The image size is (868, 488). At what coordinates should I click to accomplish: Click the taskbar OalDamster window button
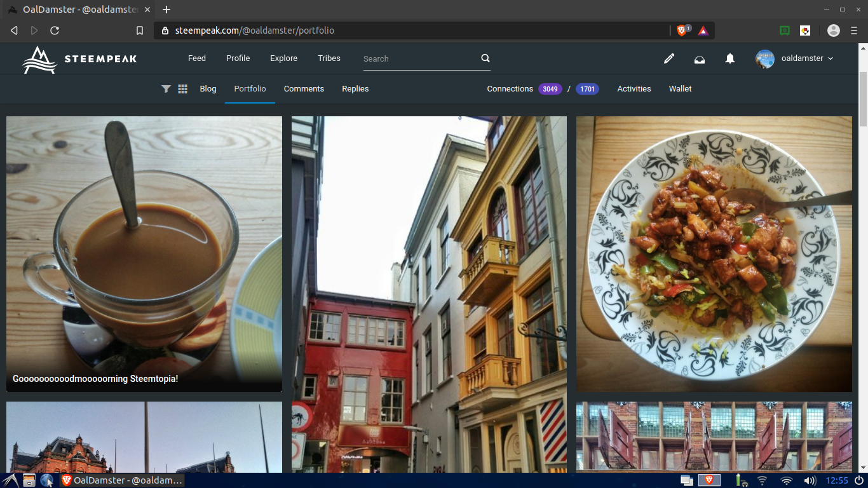click(121, 480)
